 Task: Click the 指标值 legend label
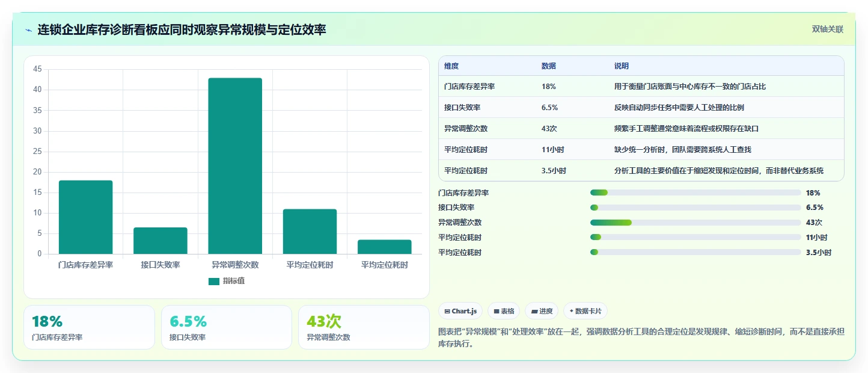click(234, 281)
